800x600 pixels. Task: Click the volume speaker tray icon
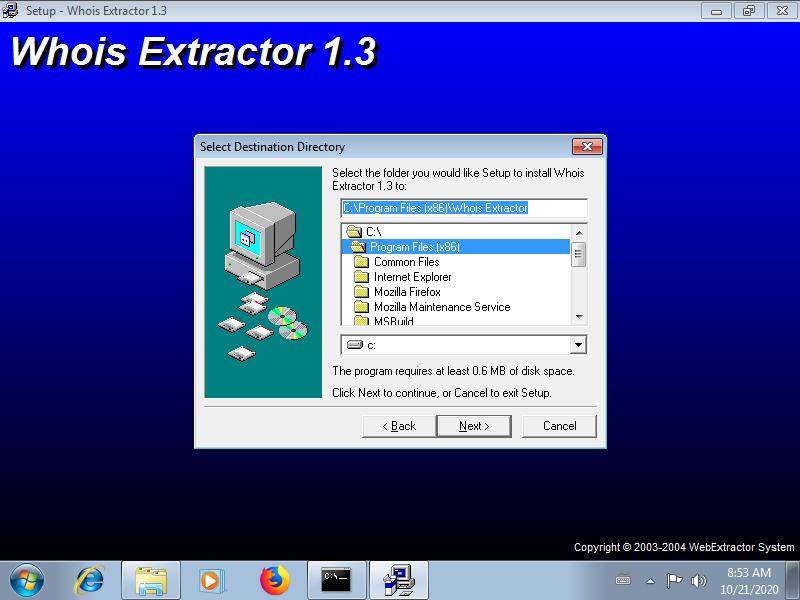698,581
